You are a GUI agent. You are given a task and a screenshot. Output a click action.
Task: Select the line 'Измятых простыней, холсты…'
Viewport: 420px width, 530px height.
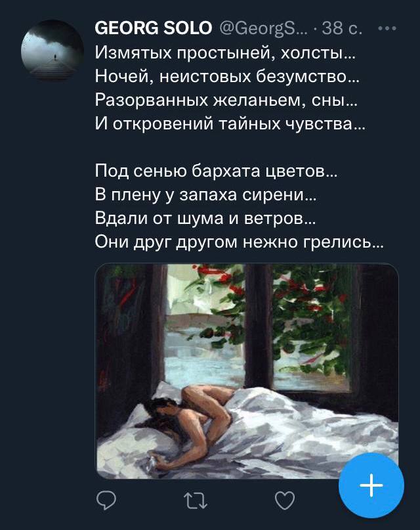(225, 53)
